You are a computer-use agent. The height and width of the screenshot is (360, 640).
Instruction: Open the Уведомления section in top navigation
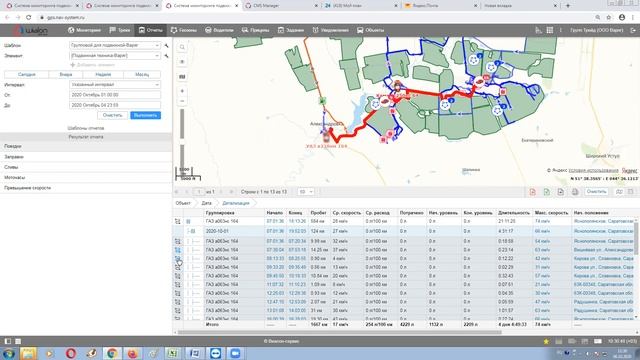(x=331, y=30)
